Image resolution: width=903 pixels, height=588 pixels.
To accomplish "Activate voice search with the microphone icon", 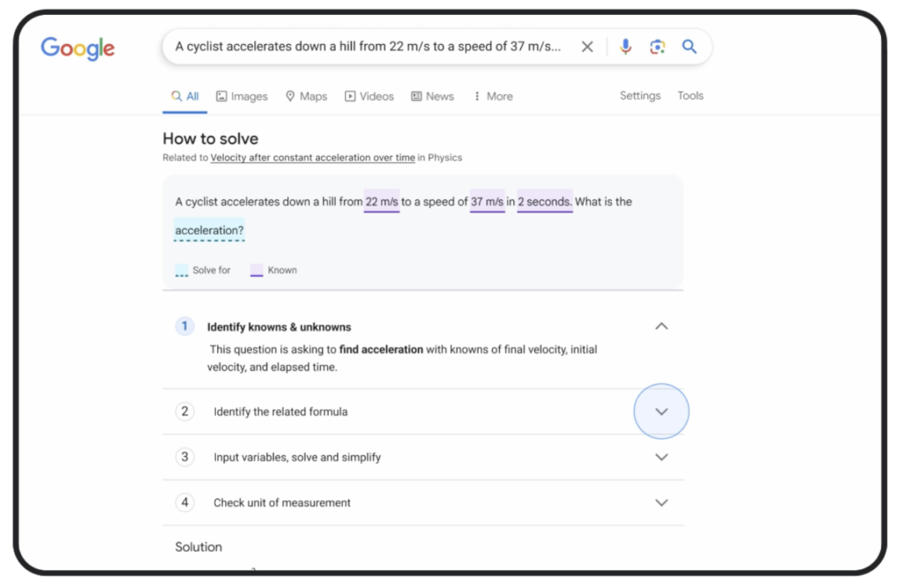I will tap(626, 47).
